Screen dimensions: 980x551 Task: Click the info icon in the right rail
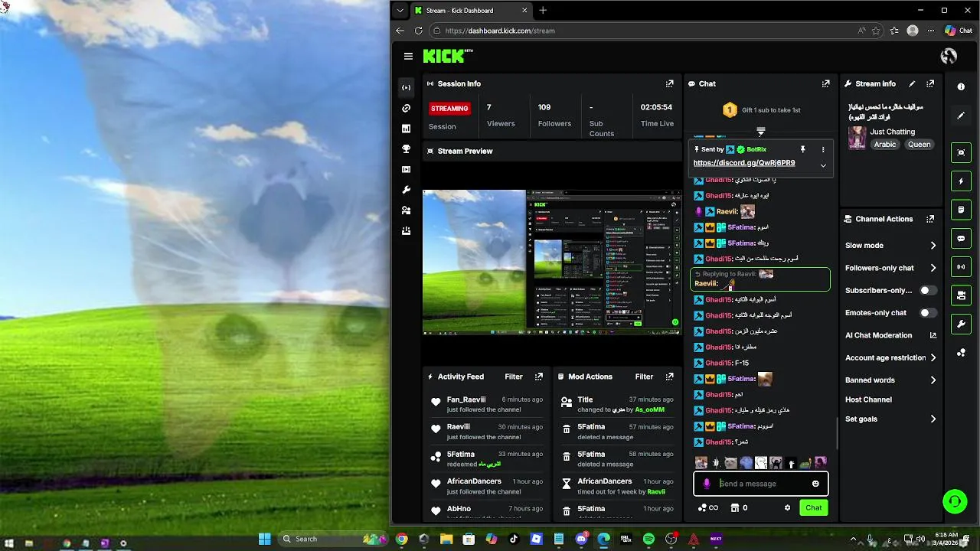tap(961, 87)
